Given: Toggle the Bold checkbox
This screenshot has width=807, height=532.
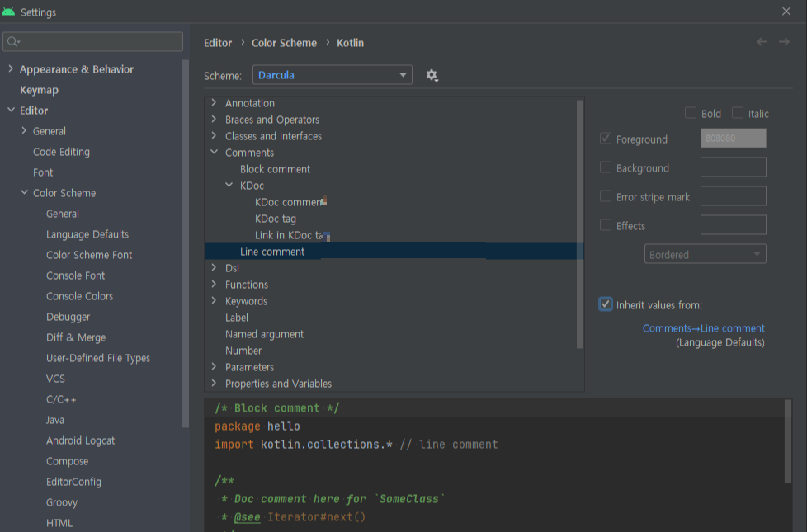Looking at the screenshot, I should [x=691, y=113].
